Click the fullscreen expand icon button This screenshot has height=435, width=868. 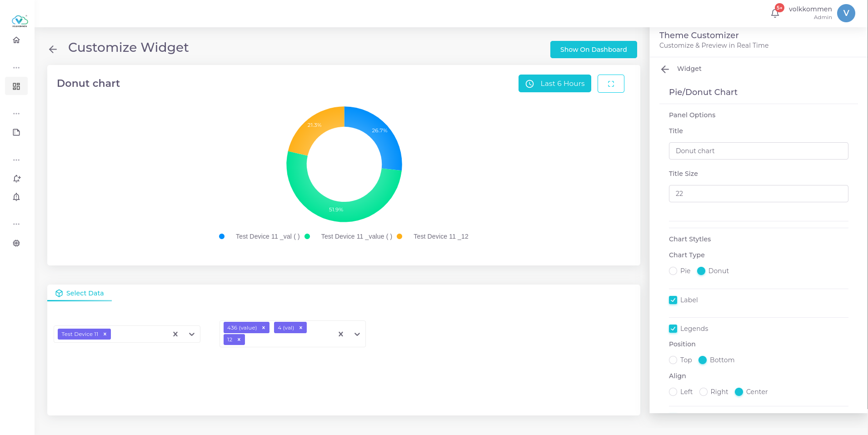[x=611, y=84]
